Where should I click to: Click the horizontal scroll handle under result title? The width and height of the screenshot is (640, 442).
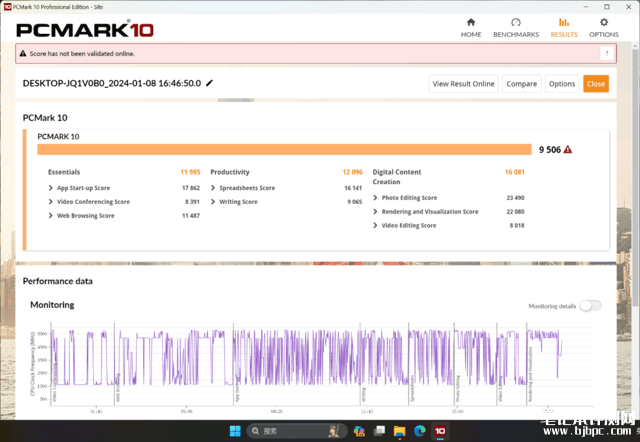(236, 100)
